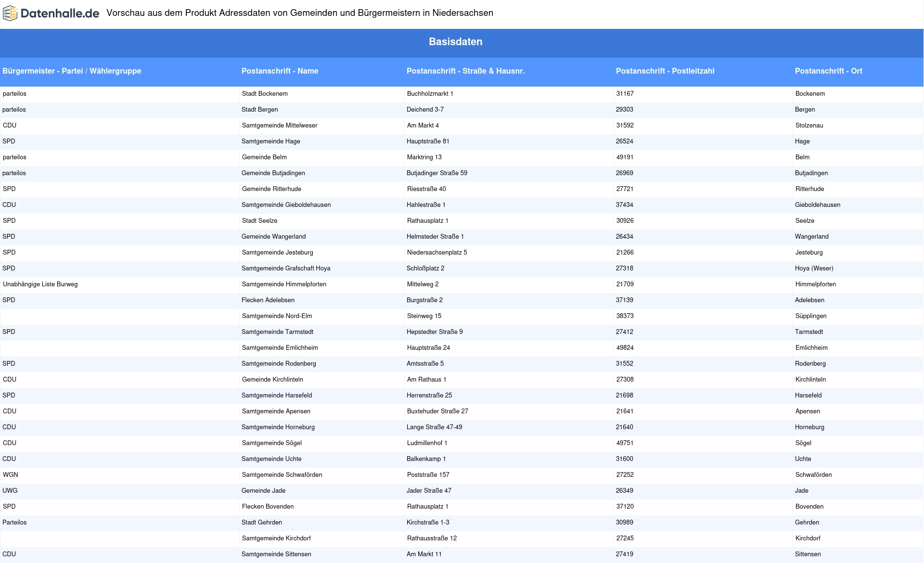Select the cell Buchholzmarkt 1
924x563 pixels.
(x=430, y=94)
